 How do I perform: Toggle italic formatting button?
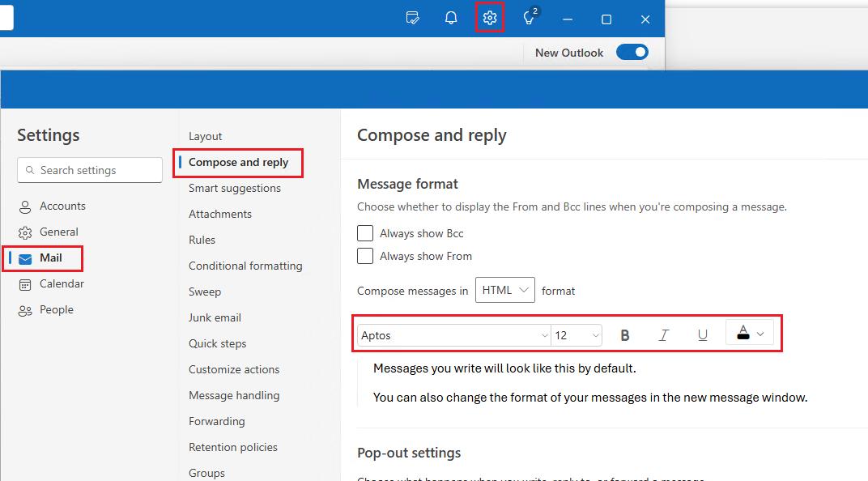click(x=663, y=335)
